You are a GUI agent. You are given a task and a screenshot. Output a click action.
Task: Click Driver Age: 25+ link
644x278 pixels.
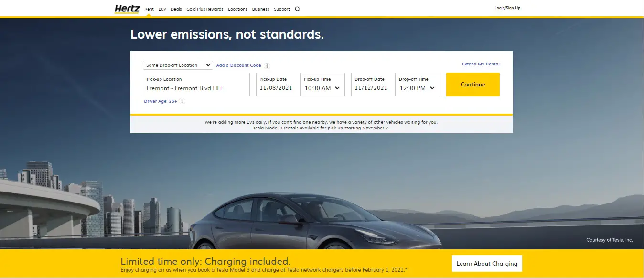161,101
